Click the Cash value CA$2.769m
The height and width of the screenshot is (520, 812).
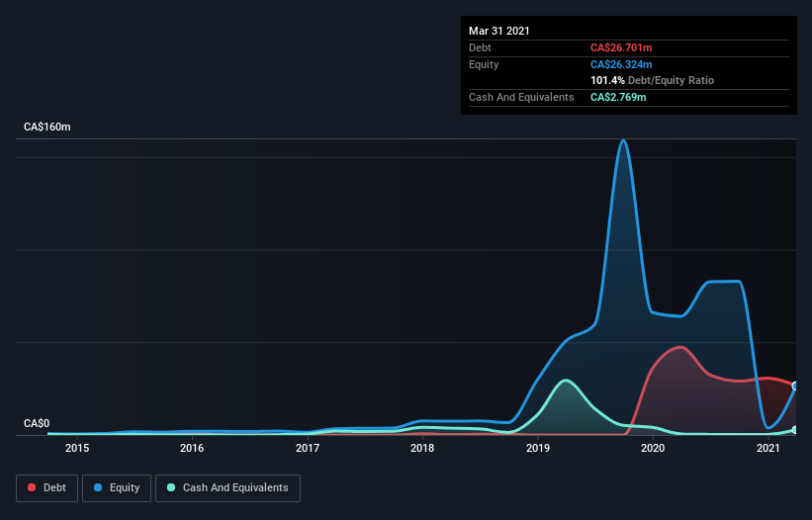click(618, 97)
